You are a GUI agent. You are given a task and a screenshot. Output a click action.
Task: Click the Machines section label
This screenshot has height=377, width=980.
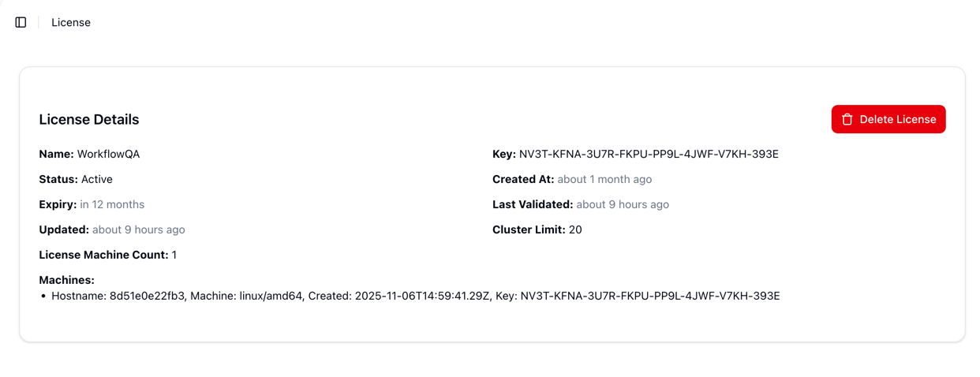pyautogui.click(x=66, y=280)
